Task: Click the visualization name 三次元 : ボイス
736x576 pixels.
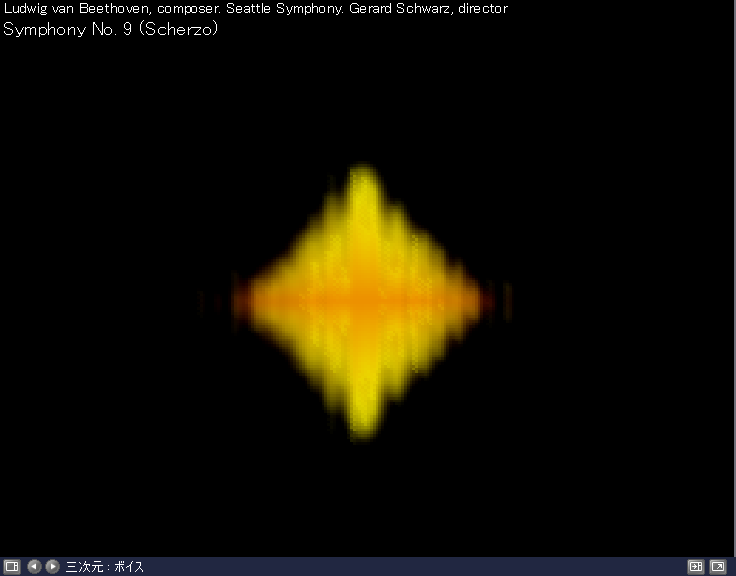Action: tap(104, 567)
